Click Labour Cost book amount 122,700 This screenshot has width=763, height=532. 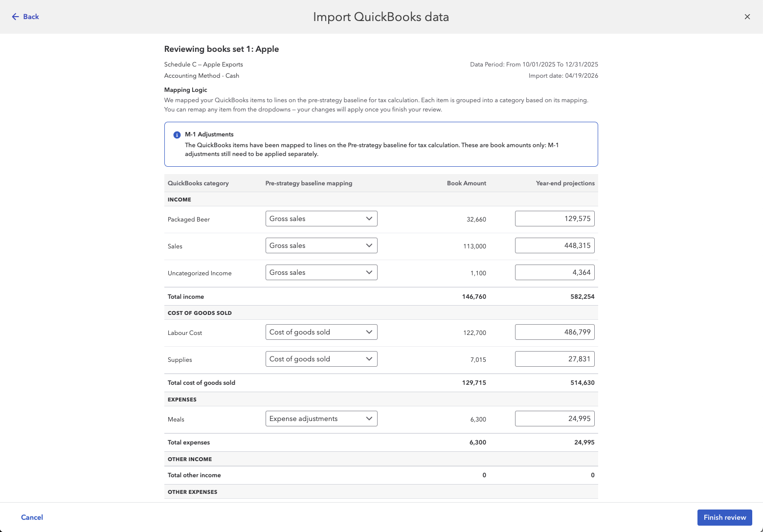pos(474,333)
